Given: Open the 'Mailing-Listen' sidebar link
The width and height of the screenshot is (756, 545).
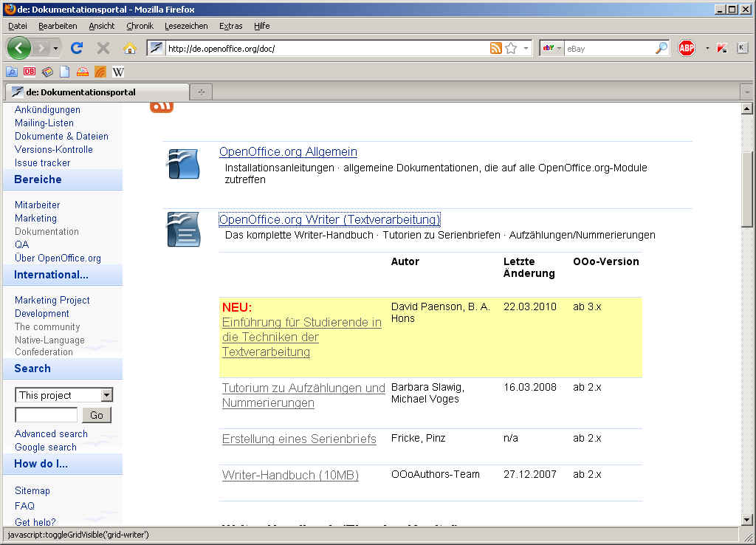Looking at the screenshot, I should coord(44,123).
